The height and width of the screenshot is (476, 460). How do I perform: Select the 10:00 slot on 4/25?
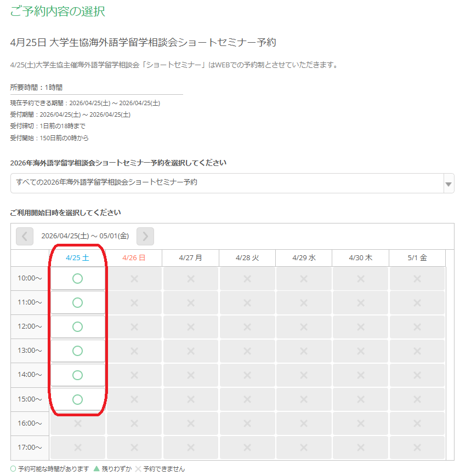[77, 278]
